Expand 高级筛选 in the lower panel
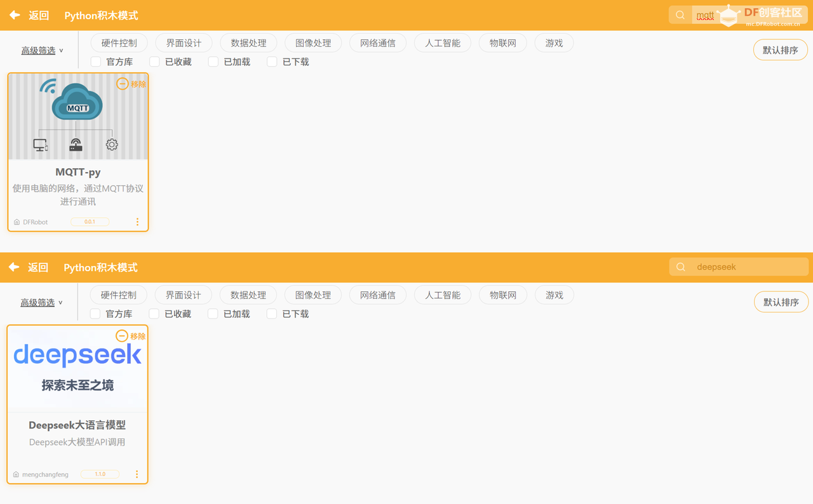This screenshot has height=504, width=813. [x=42, y=302]
